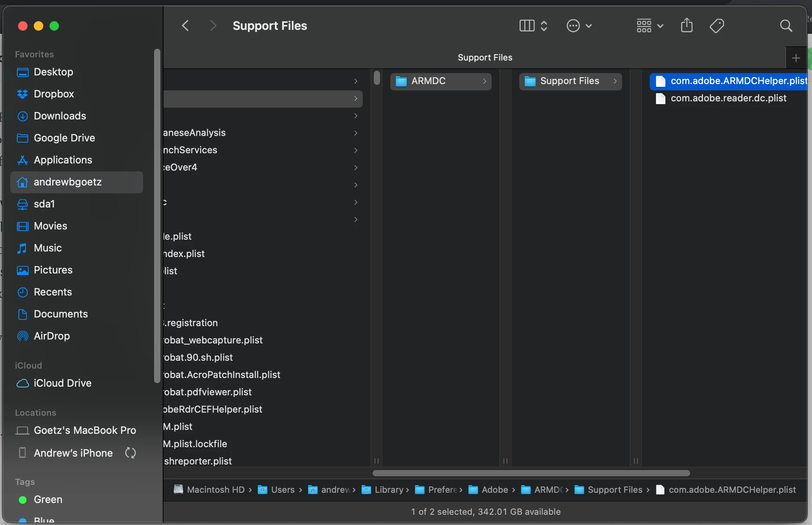This screenshot has height=525, width=812.
Task: Click the forward navigation arrow
Action: click(x=213, y=26)
